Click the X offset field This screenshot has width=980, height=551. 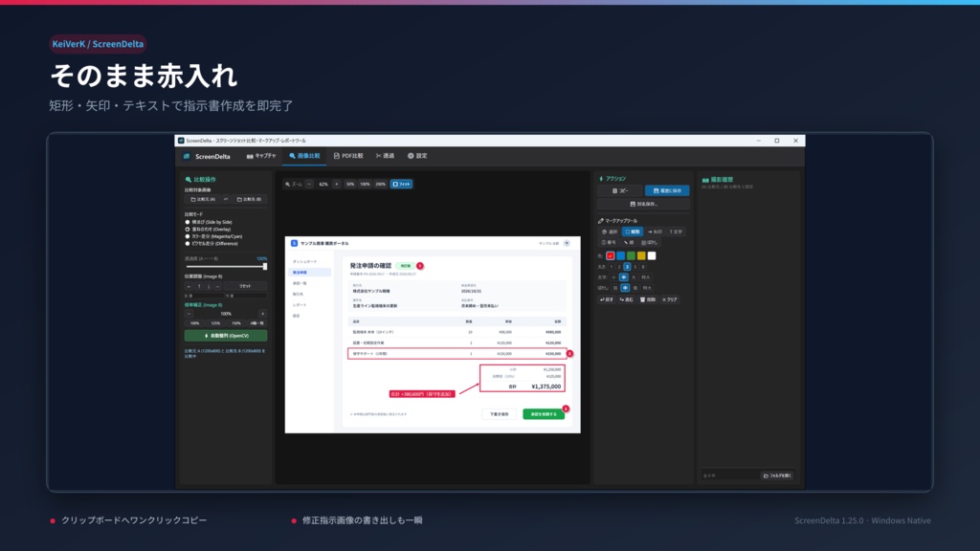pos(207,296)
